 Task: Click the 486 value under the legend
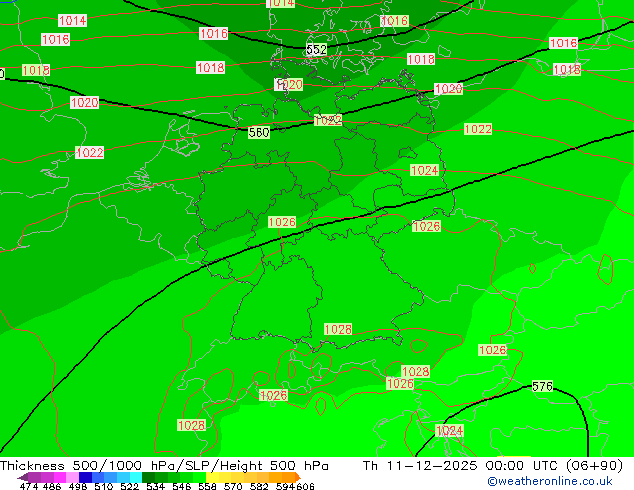pos(52,486)
